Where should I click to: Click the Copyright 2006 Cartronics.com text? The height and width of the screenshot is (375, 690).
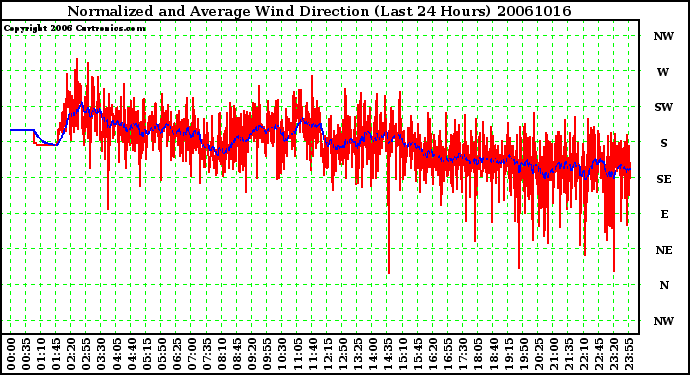click(75, 29)
